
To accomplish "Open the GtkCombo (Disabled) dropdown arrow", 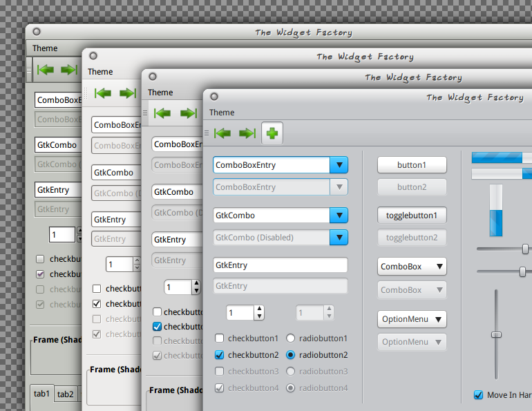I will (x=339, y=238).
